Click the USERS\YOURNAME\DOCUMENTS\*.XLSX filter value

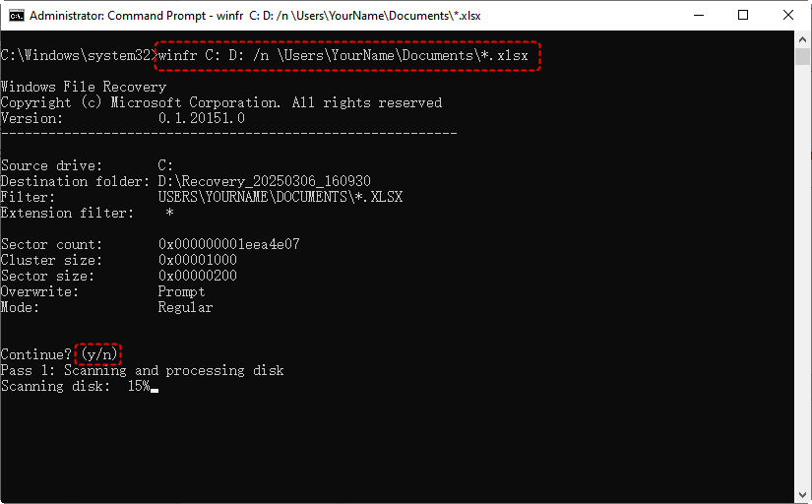click(x=280, y=197)
